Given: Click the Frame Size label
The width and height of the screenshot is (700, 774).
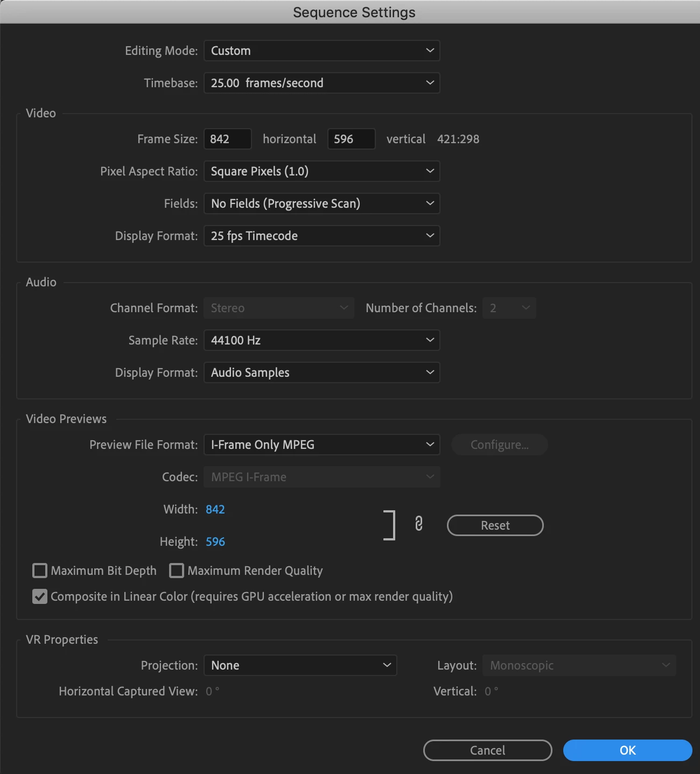Looking at the screenshot, I should (x=167, y=139).
